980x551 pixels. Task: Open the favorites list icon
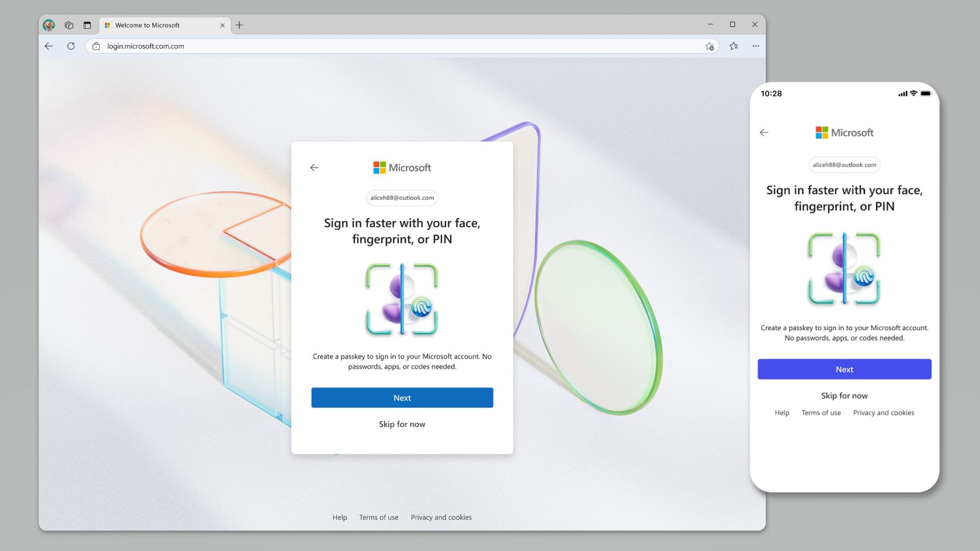733,46
